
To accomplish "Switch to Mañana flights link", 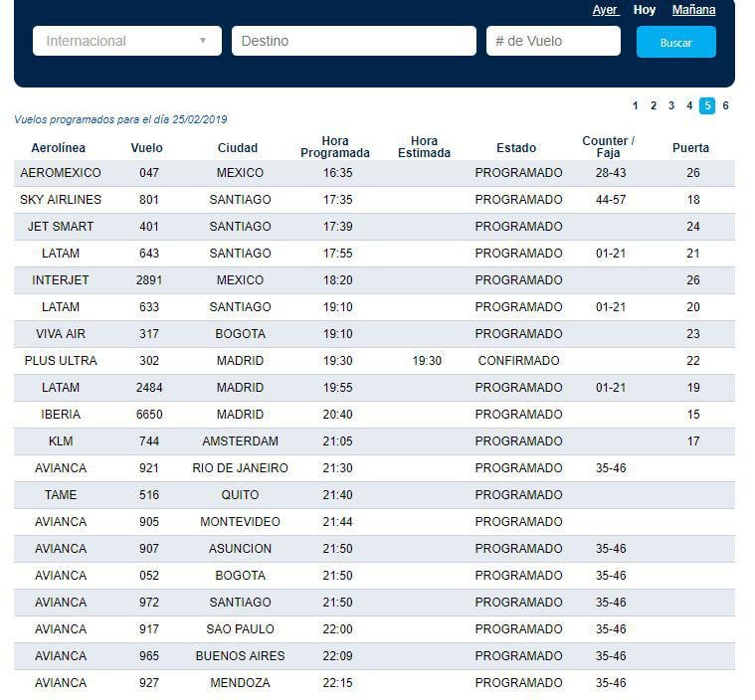I will tap(693, 10).
